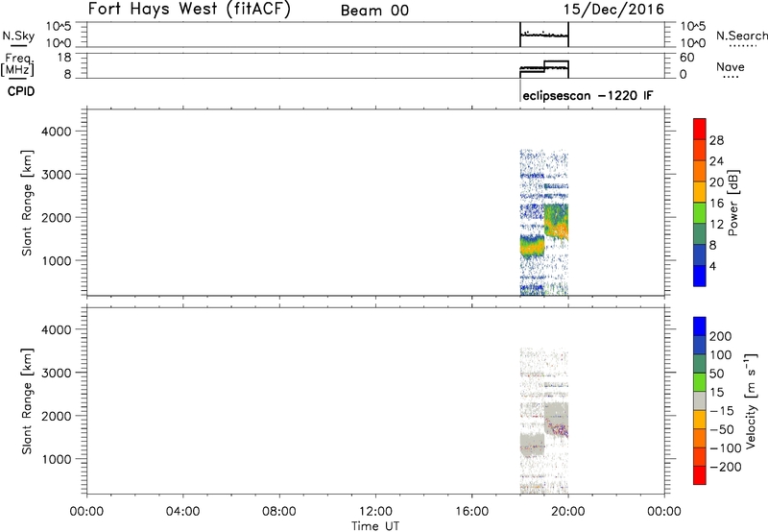Viewport: 768px width, 532px height.
Task: Click the 'N.Sky' legend label
Action: click(x=18, y=36)
